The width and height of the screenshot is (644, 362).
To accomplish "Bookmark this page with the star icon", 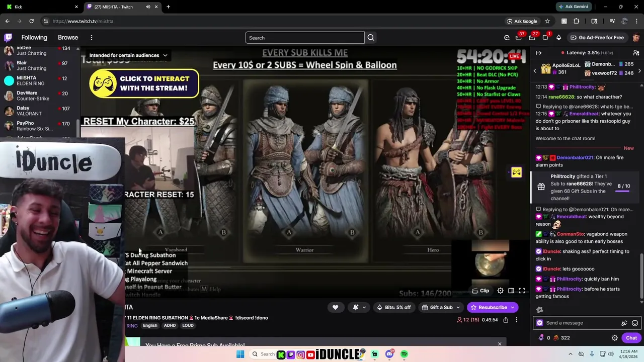I will [x=547, y=21].
